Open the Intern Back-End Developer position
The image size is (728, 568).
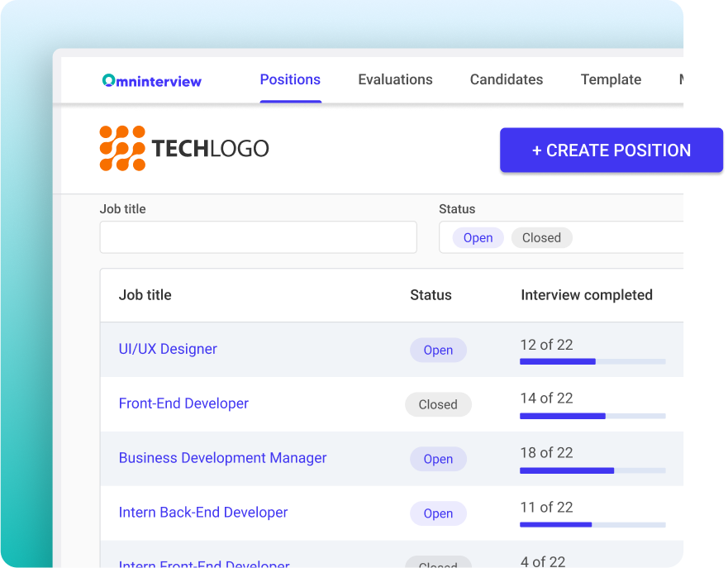pyautogui.click(x=203, y=513)
